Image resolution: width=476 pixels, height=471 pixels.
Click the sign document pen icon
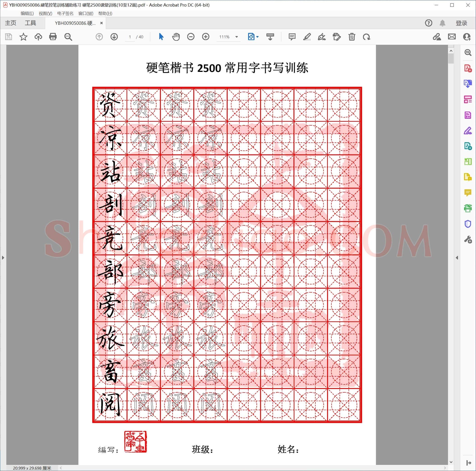[x=322, y=37]
